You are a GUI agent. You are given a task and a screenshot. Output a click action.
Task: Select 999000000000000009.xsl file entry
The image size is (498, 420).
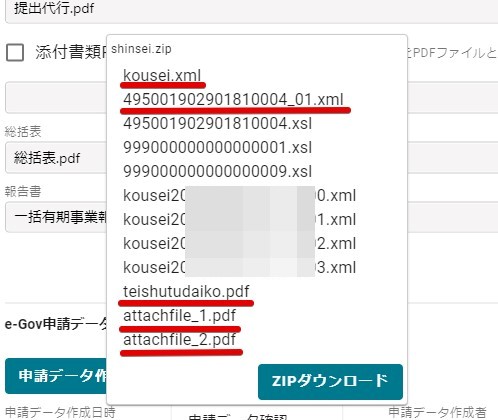coord(218,172)
